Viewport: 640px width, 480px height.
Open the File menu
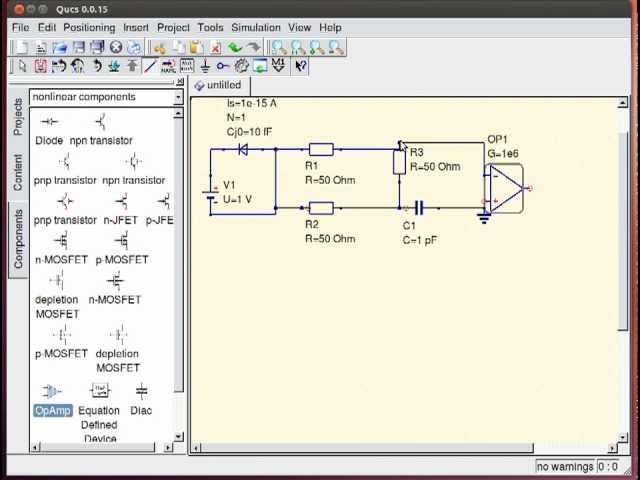point(20,28)
